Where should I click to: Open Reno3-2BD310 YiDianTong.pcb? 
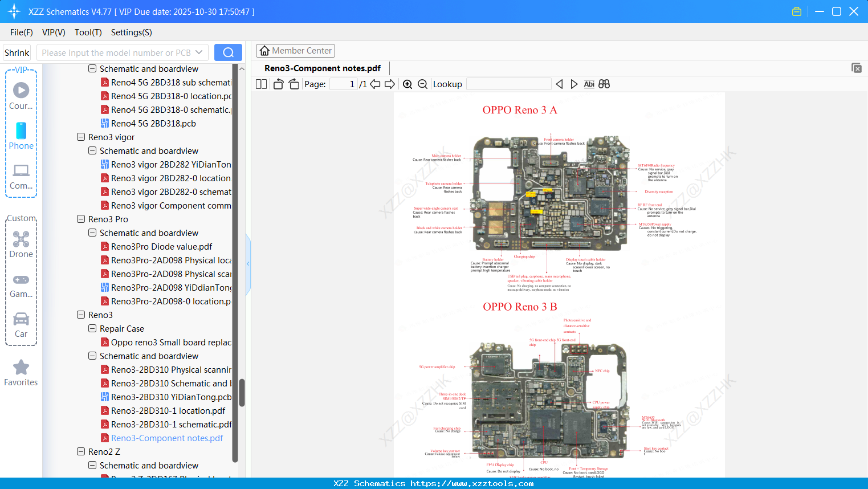point(166,397)
